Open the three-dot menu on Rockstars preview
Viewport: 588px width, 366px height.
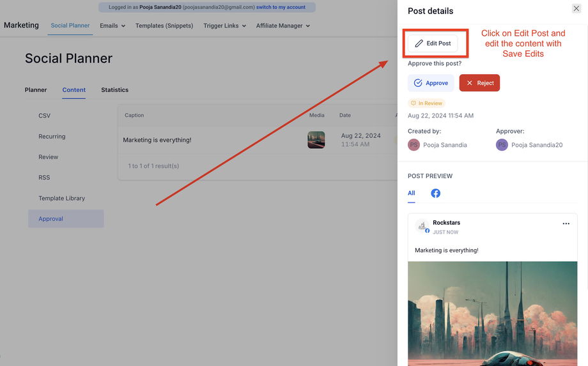coord(566,224)
